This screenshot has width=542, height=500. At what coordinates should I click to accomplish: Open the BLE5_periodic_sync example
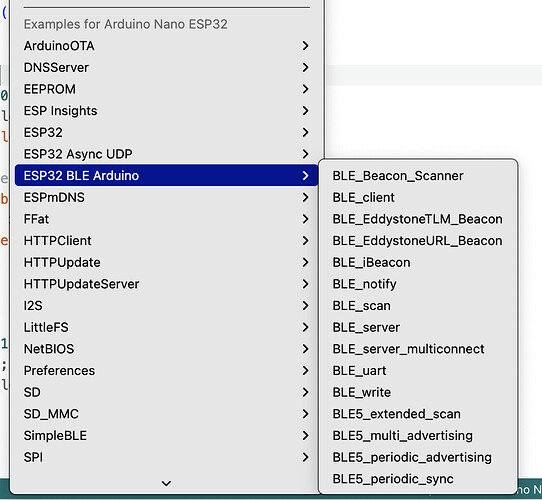[418, 479]
